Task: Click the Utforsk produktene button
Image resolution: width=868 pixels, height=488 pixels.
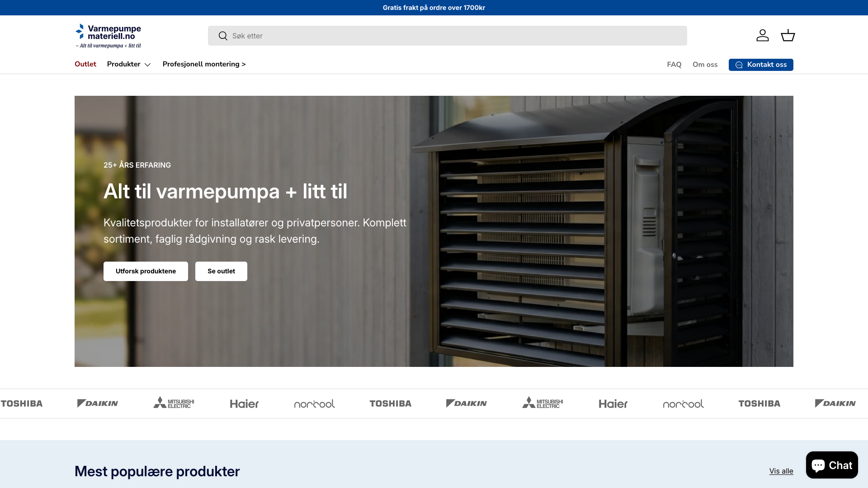Action: 146,271
